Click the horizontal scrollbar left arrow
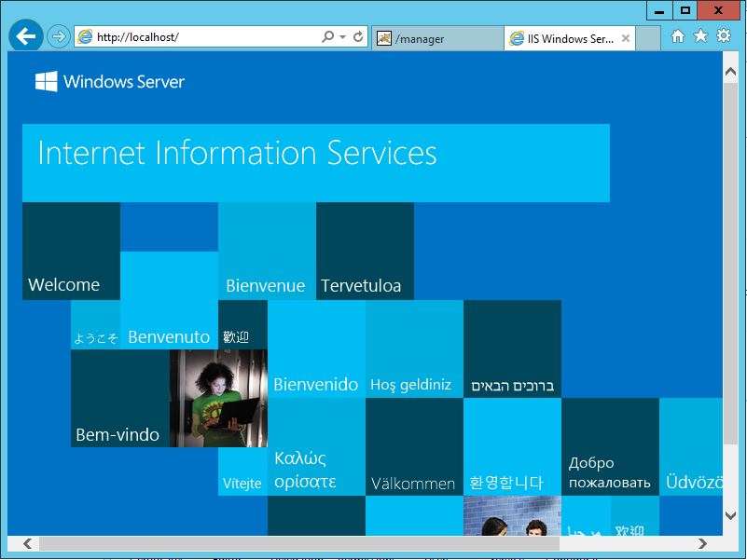The width and height of the screenshot is (747, 560). tap(28, 543)
